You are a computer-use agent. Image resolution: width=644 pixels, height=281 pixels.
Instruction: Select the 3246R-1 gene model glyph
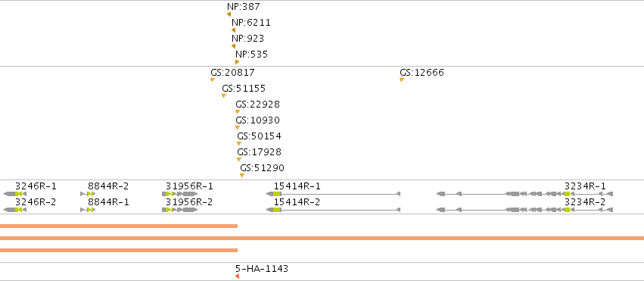[x=15, y=194]
